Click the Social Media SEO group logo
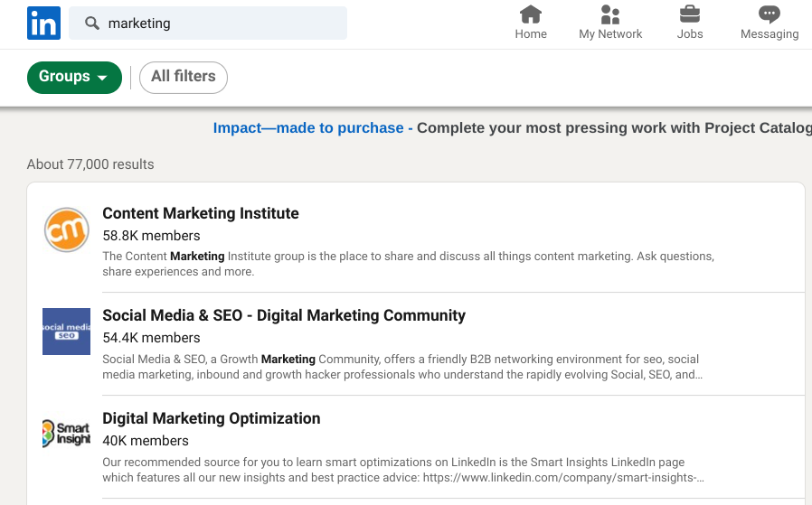Screen dimensions: 812x505 (66, 332)
